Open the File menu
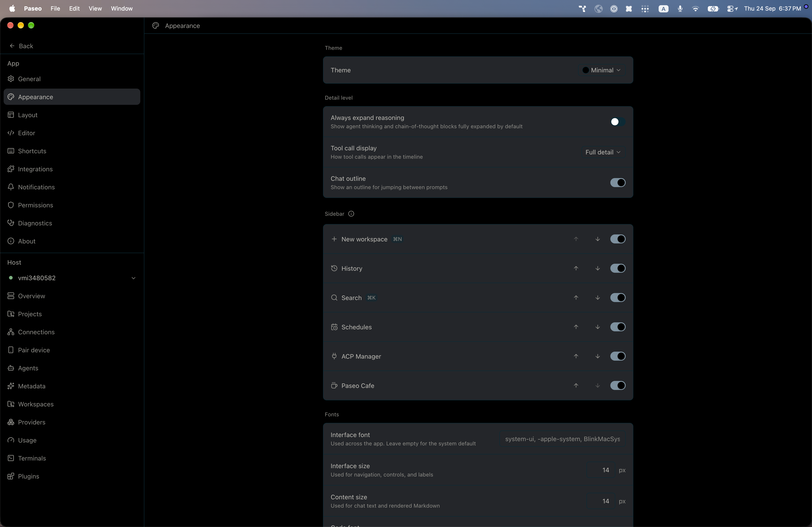The height and width of the screenshot is (527, 812). [55, 9]
